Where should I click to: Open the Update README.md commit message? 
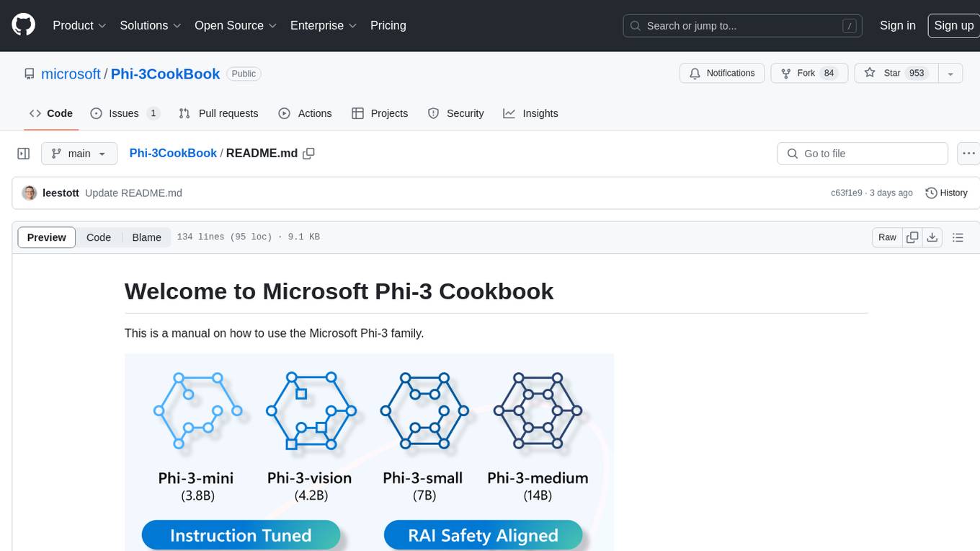[x=133, y=193]
